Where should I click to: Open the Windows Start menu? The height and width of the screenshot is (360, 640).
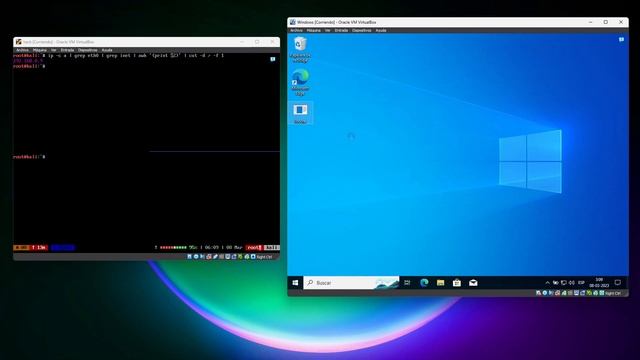pos(295,282)
